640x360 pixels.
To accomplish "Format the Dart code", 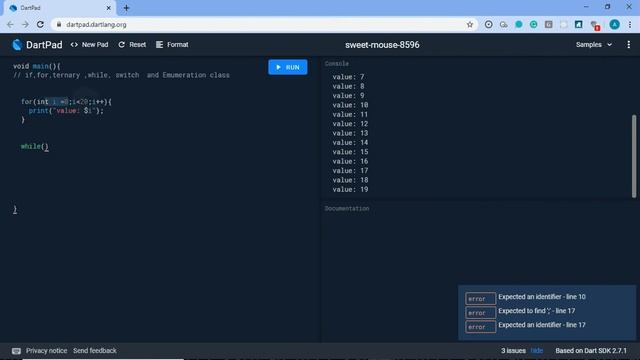I will pyautogui.click(x=172, y=44).
